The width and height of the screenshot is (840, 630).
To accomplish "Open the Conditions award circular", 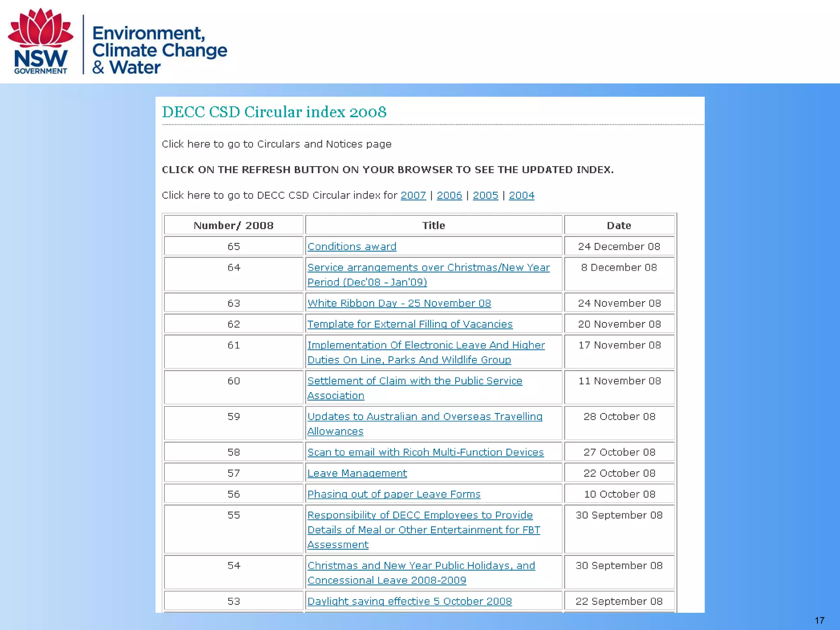I will tap(352, 247).
